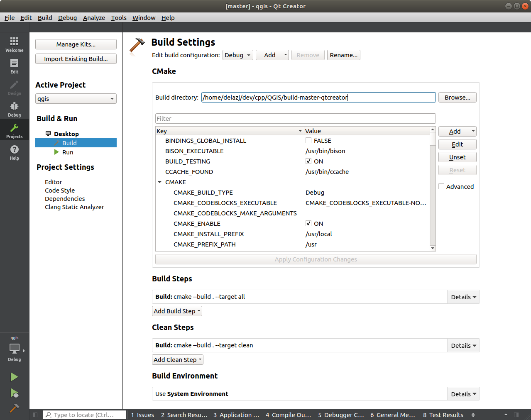
Task: Click the green Run button
Action: (14, 377)
